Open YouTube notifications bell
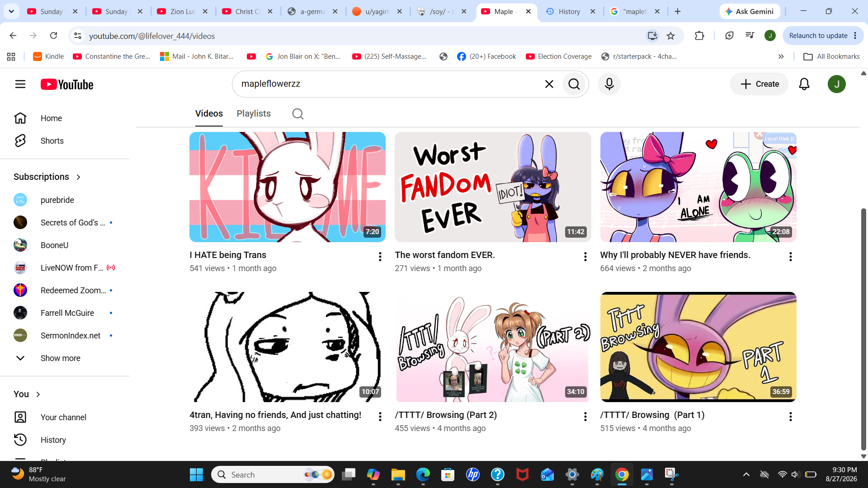This screenshot has height=488, width=868. (x=804, y=84)
